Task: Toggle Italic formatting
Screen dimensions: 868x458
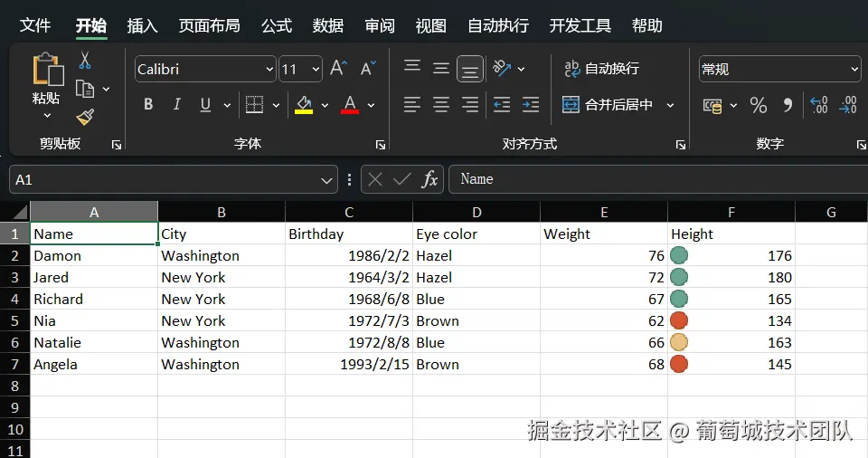Action: pyautogui.click(x=176, y=104)
